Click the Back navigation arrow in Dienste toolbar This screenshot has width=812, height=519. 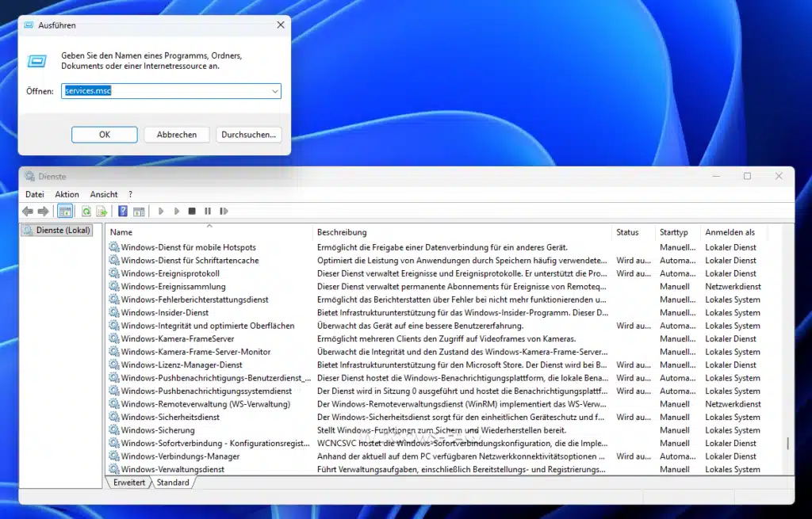[26, 211]
